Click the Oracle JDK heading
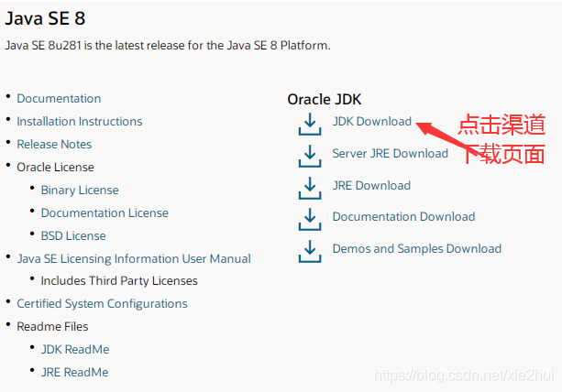Viewport: 562px width, 392px height. pos(325,100)
